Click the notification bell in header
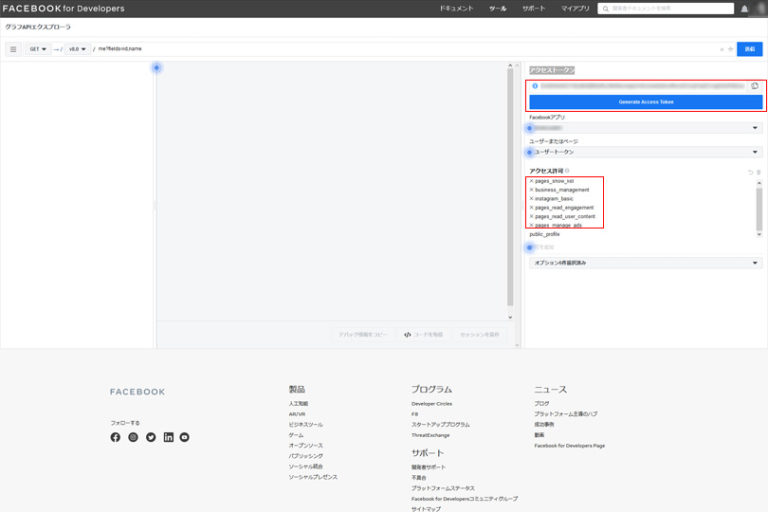 point(744,9)
